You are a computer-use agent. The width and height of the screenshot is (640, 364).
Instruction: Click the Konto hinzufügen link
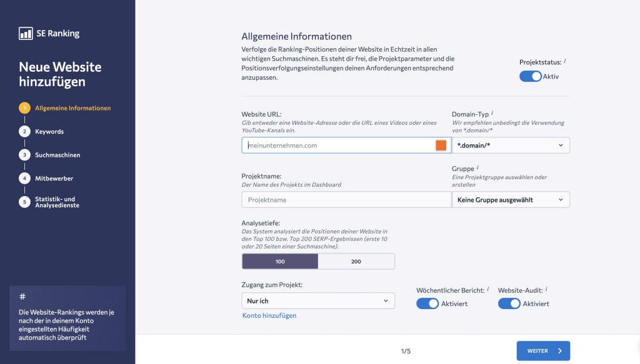click(x=269, y=315)
